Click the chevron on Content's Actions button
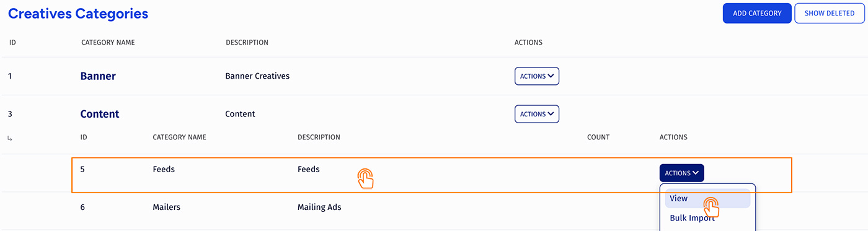868x231 pixels. pos(551,114)
